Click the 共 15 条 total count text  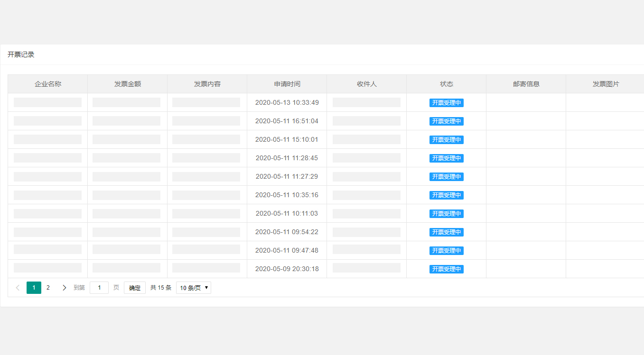(x=161, y=288)
